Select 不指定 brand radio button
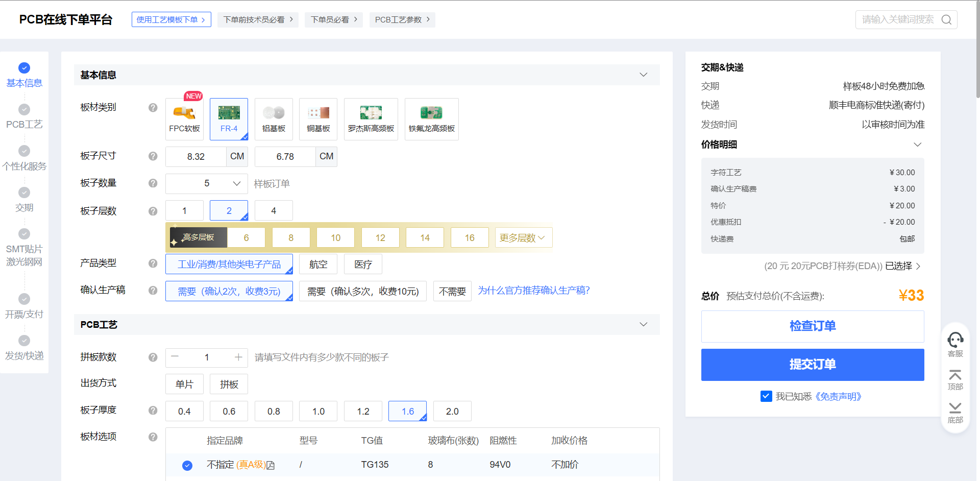This screenshot has width=980, height=481. [187, 465]
